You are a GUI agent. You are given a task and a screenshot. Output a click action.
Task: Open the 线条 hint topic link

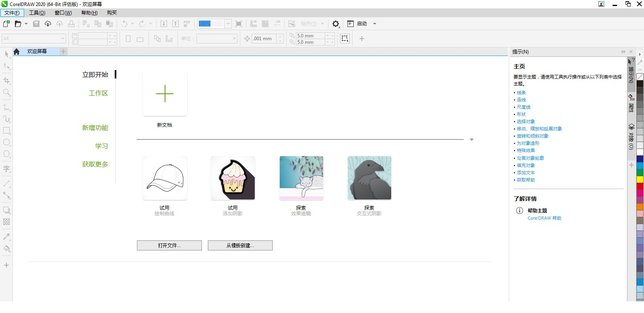pyautogui.click(x=521, y=93)
